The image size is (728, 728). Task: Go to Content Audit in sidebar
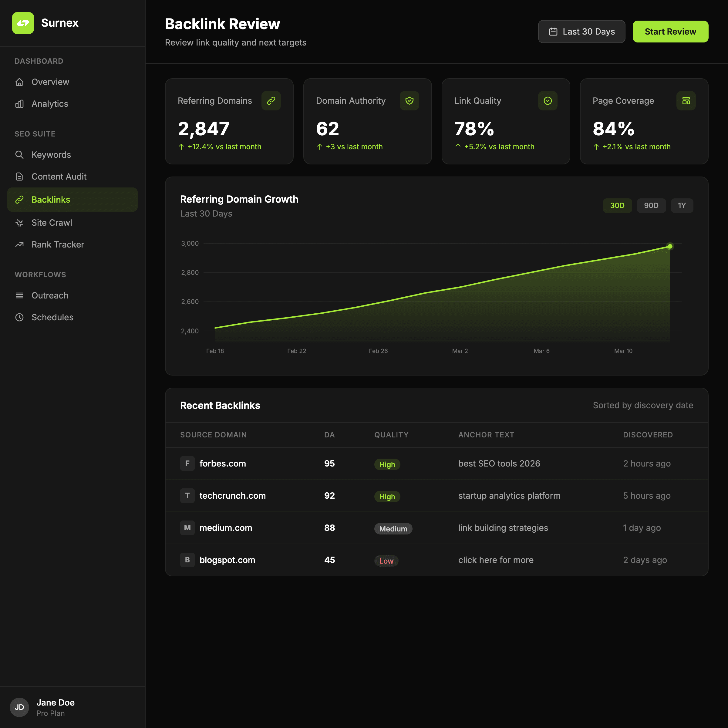pos(59,177)
